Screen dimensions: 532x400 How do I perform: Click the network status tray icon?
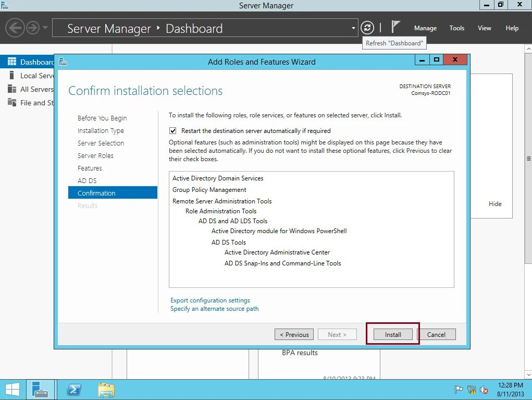click(472, 390)
